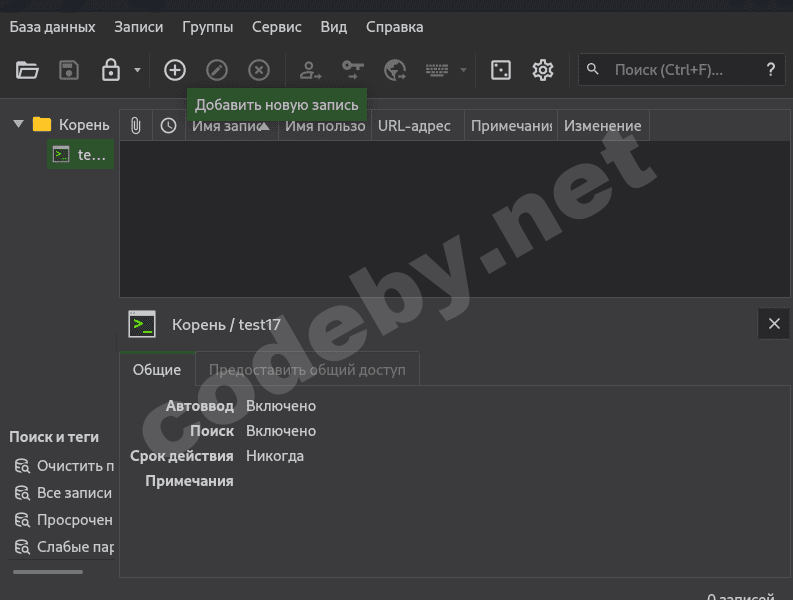Open the Сервис menu
This screenshot has width=793, height=600.
pos(277,27)
